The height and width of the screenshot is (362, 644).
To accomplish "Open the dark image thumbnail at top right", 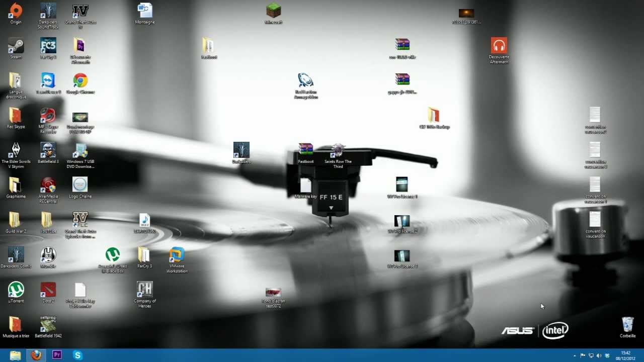I will 466,13.
